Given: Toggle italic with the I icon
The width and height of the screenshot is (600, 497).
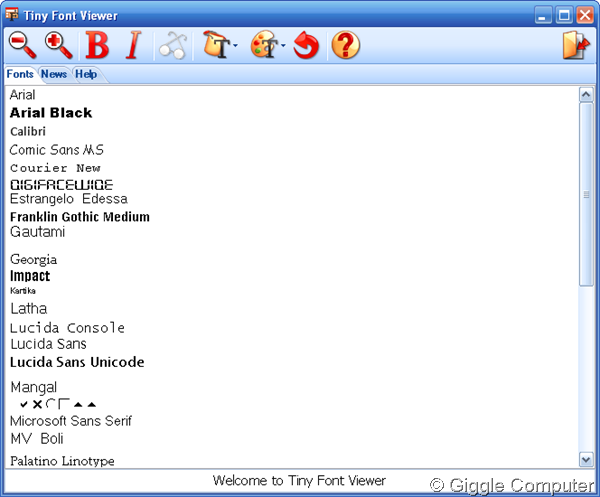Looking at the screenshot, I should 133,45.
